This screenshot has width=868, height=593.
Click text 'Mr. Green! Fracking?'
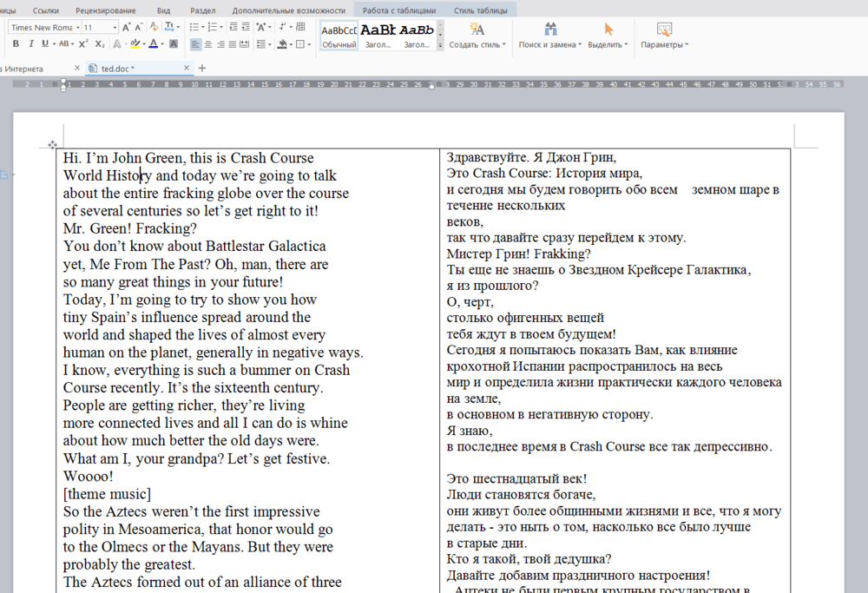pyautogui.click(x=130, y=228)
